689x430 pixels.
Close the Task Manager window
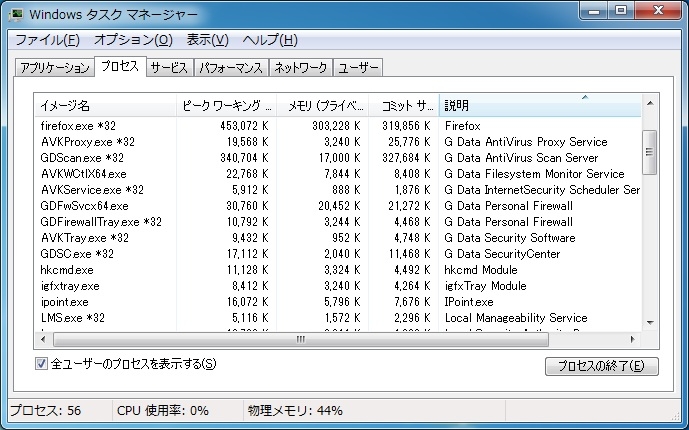pyautogui.click(x=658, y=11)
